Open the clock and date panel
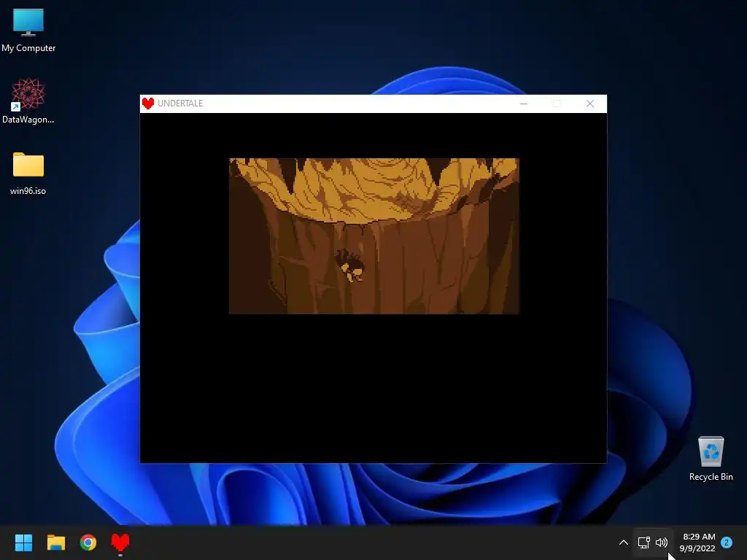Viewport: 747px width, 560px height. tap(698, 542)
